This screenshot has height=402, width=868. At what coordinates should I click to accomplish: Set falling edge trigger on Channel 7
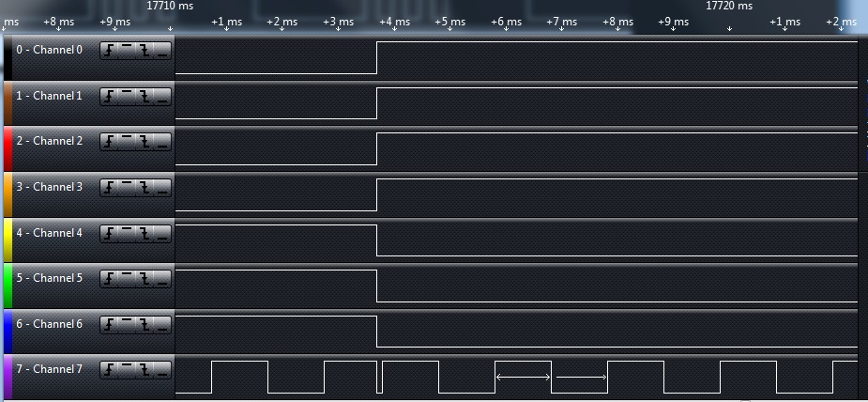click(145, 370)
